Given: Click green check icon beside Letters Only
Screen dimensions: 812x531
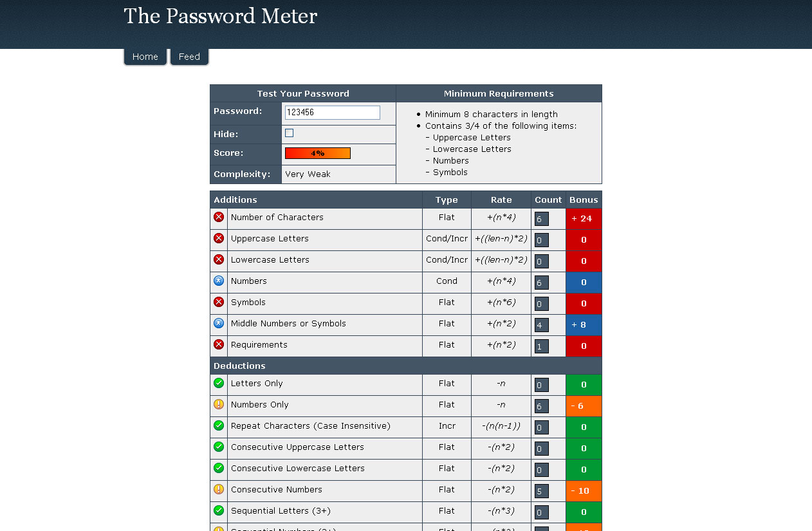Looking at the screenshot, I should coord(219,384).
